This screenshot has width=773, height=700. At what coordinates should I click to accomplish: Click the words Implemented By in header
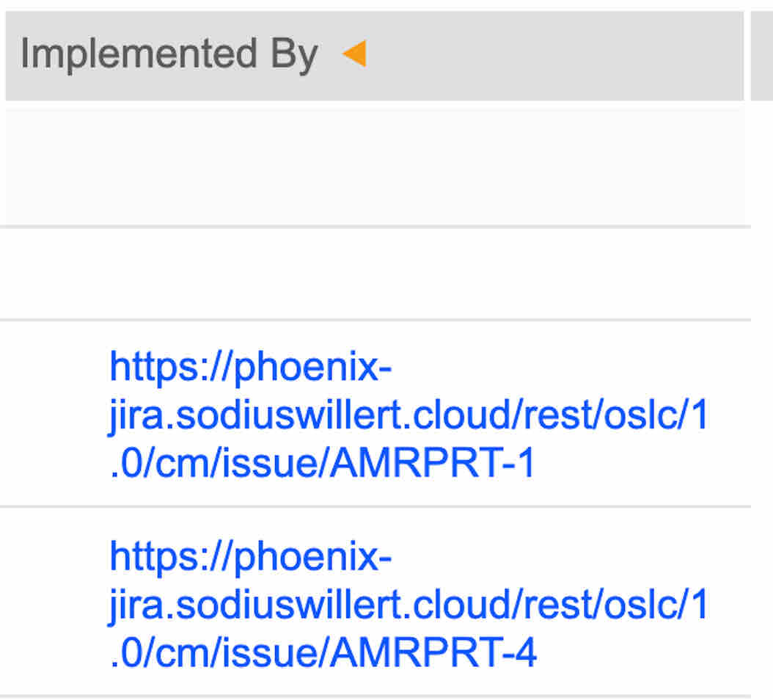169,54
